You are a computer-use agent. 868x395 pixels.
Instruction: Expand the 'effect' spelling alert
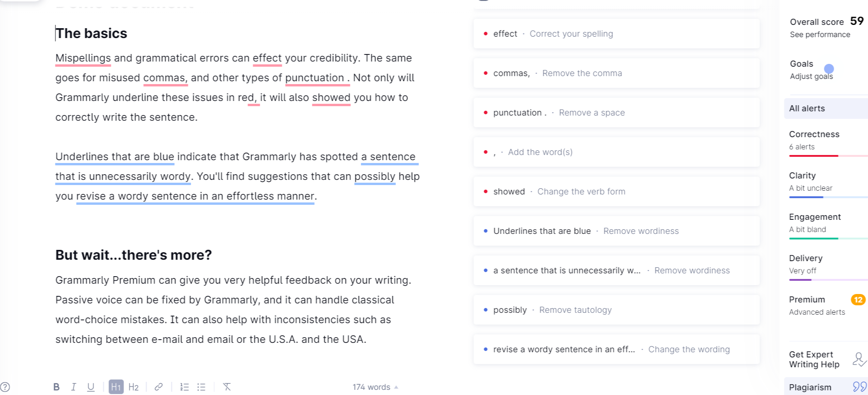(x=617, y=33)
